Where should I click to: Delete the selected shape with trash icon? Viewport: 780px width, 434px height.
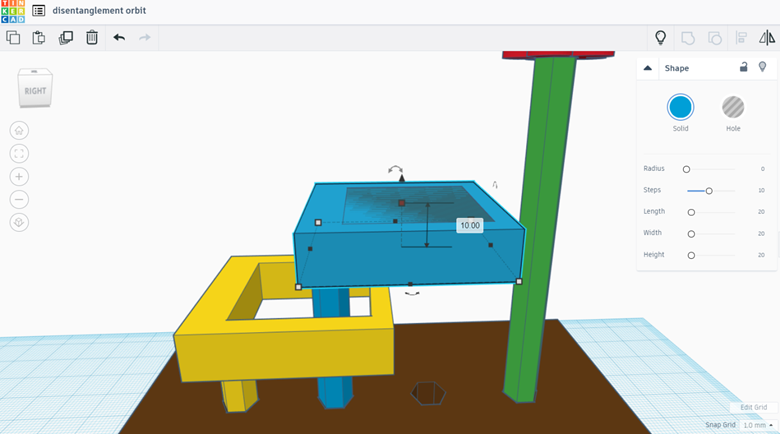click(92, 37)
